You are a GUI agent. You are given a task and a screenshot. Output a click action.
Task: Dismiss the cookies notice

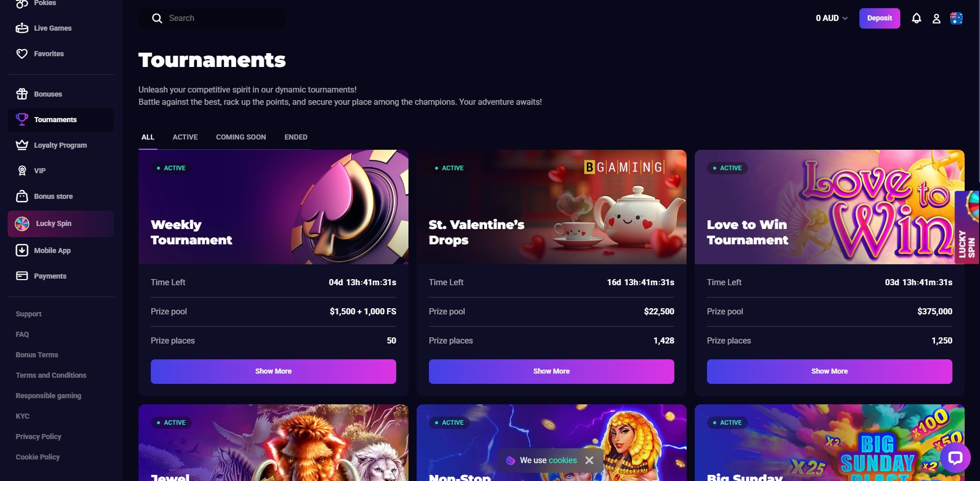(589, 461)
